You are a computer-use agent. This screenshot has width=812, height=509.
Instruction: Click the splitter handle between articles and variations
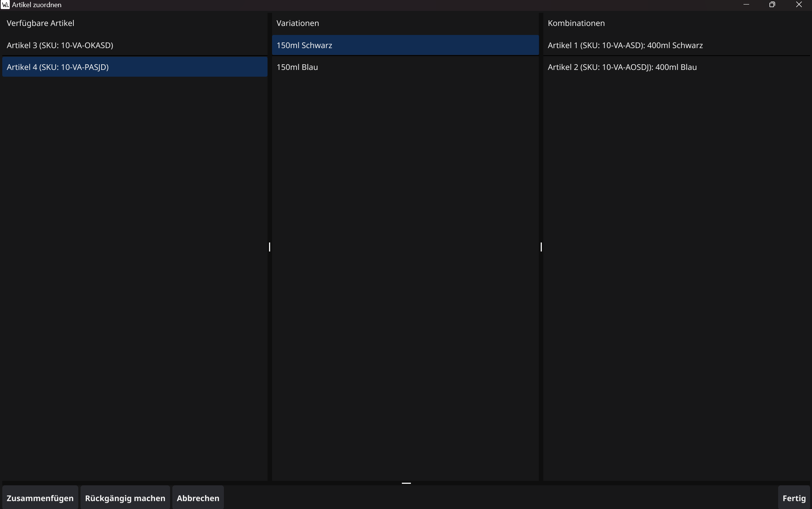tap(269, 247)
